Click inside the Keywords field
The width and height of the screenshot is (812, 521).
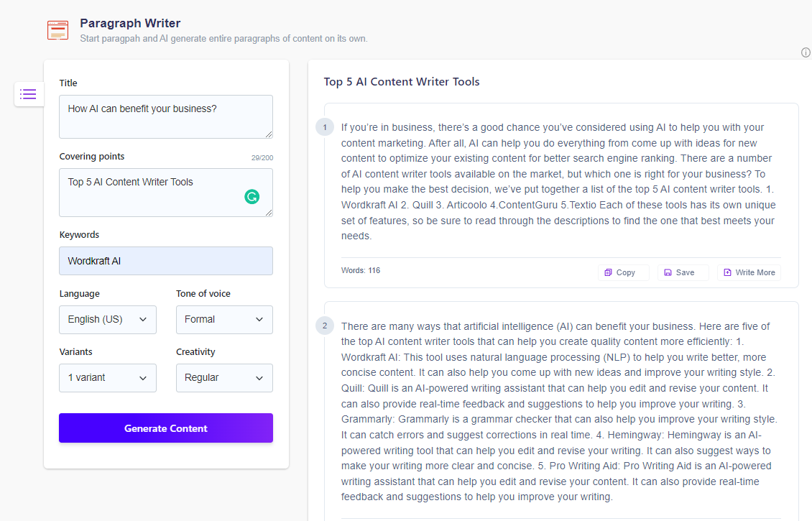coord(165,261)
